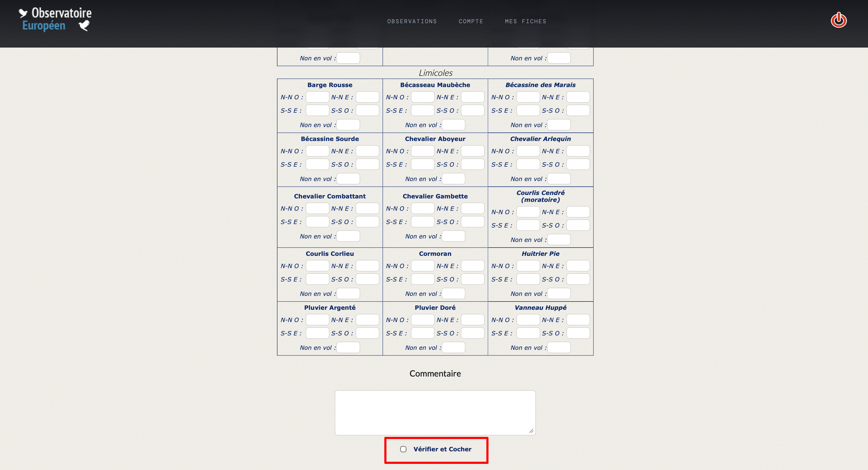868x470 pixels.
Task: Click the N-NO field for Barge Rousse
Action: pyautogui.click(x=317, y=97)
